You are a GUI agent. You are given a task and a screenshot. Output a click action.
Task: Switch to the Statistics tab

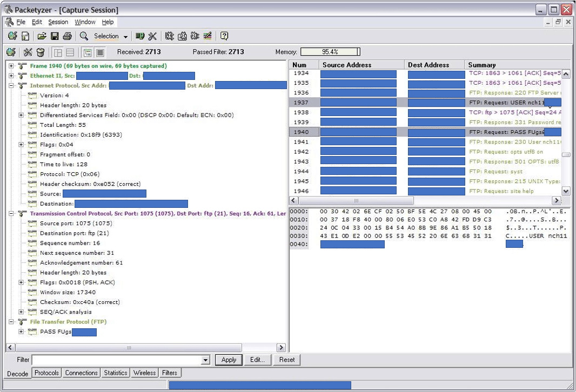(115, 373)
